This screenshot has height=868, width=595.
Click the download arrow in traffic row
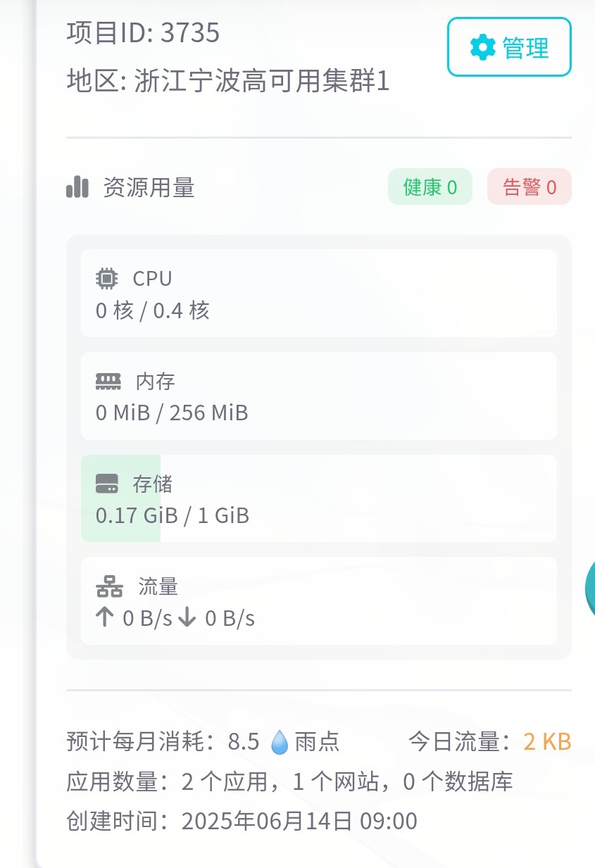pos(187,618)
